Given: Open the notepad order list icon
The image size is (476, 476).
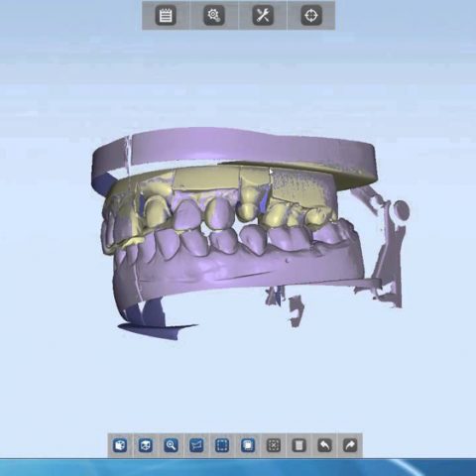Looking at the screenshot, I should pos(166,16).
